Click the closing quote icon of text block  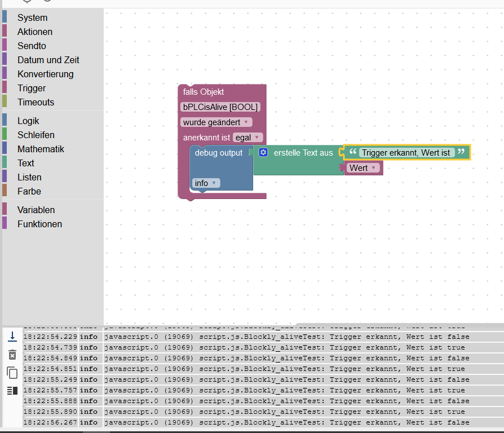click(x=461, y=152)
